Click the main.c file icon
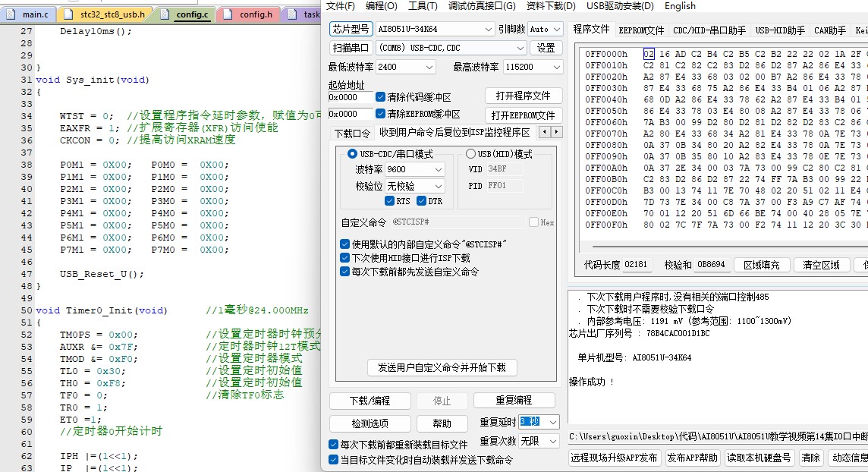This screenshot has width=868, height=472. click(11, 14)
